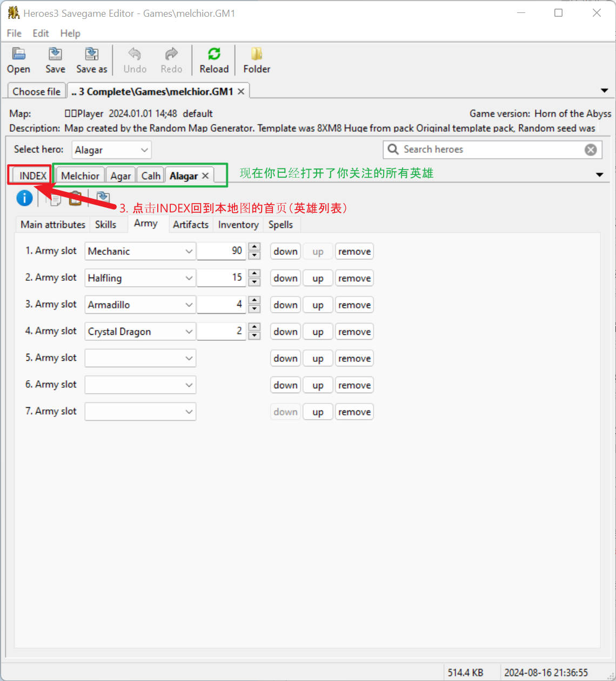Open the Edit menu

point(41,33)
